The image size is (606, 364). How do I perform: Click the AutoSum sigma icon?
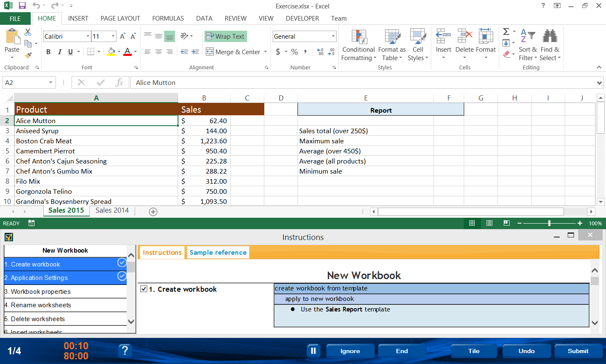506,32
